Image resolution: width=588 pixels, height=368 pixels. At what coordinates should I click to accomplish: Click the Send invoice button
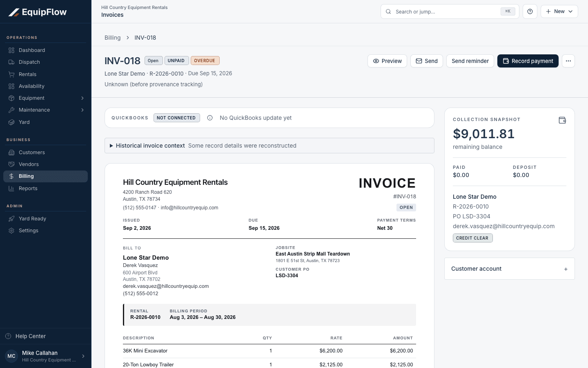tap(427, 61)
